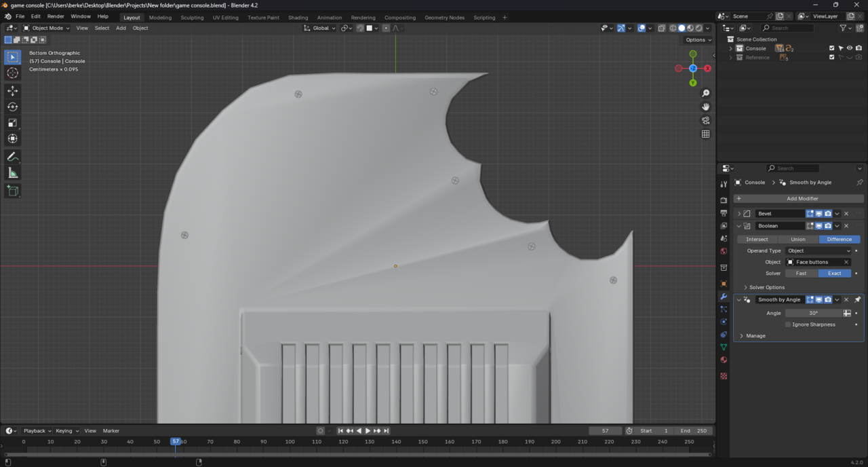
Task: Activate the Rotate tool
Action: 12,107
